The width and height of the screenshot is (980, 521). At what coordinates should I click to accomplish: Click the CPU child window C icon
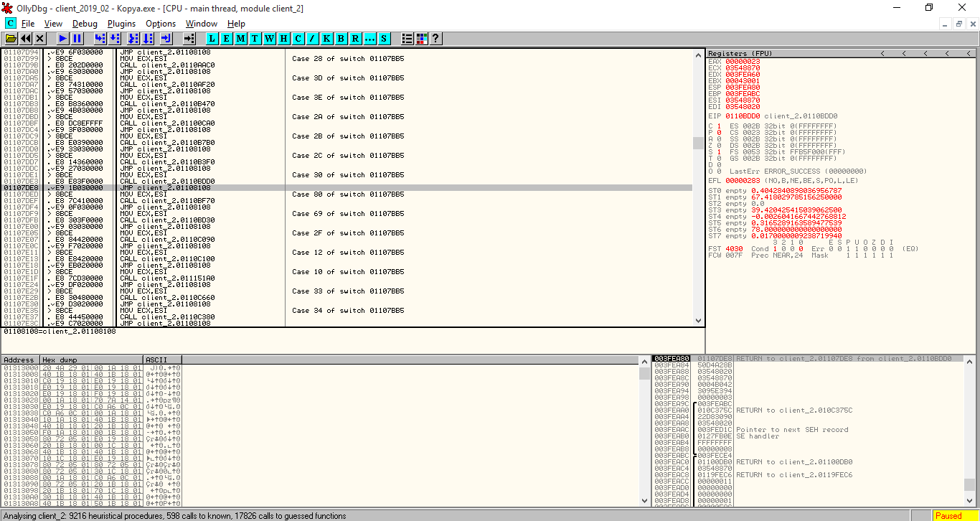(x=10, y=24)
